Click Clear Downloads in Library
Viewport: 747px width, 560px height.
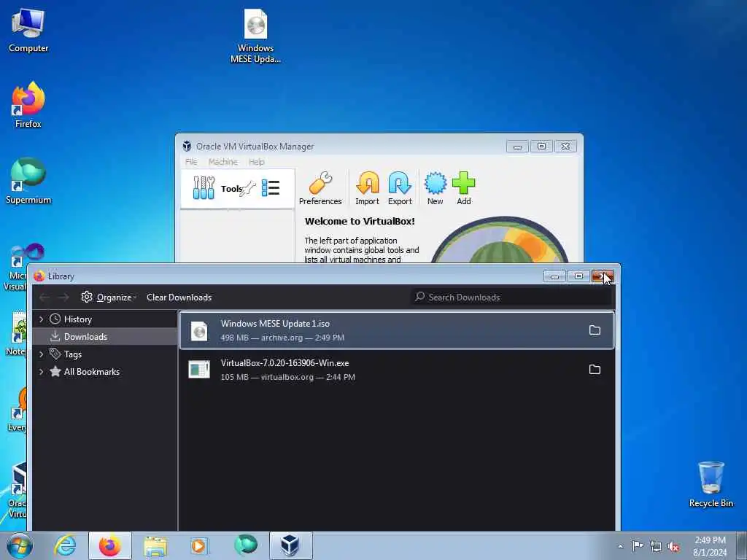tap(179, 297)
